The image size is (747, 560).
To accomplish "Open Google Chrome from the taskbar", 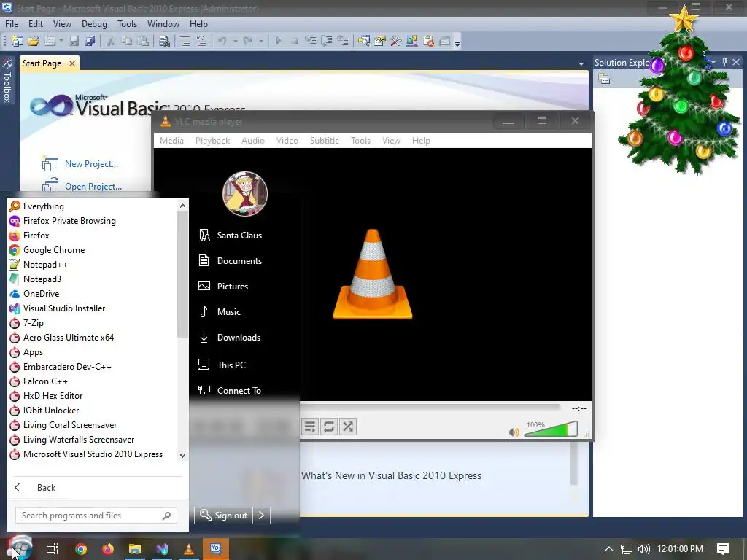I will (x=81, y=549).
